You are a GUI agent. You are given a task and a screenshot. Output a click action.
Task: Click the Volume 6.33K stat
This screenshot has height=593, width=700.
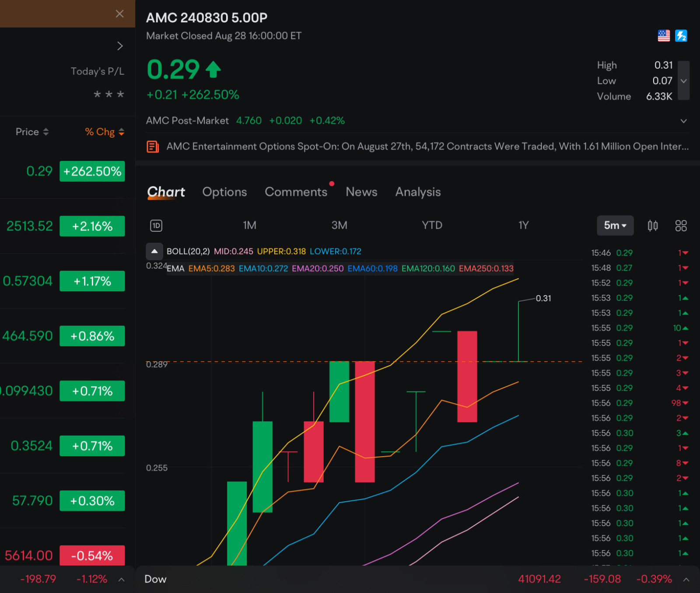(x=634, y=96)
